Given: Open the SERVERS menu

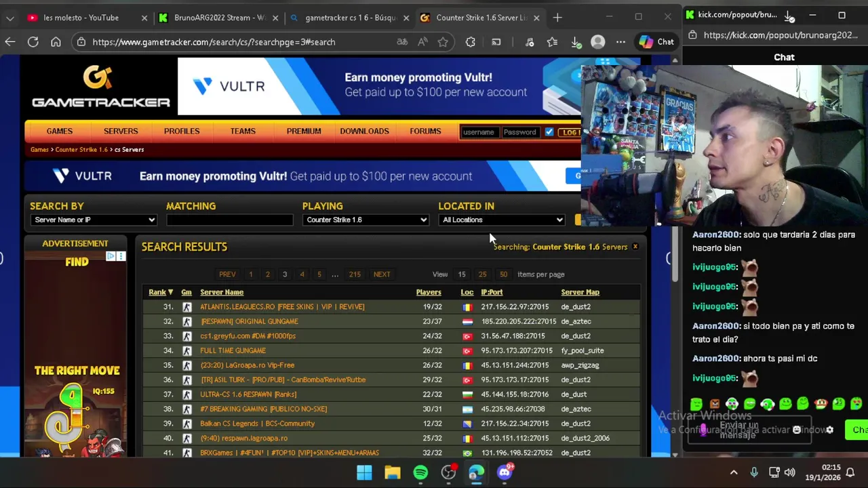Looking at the screenshot, I should (x=121, y=131).
